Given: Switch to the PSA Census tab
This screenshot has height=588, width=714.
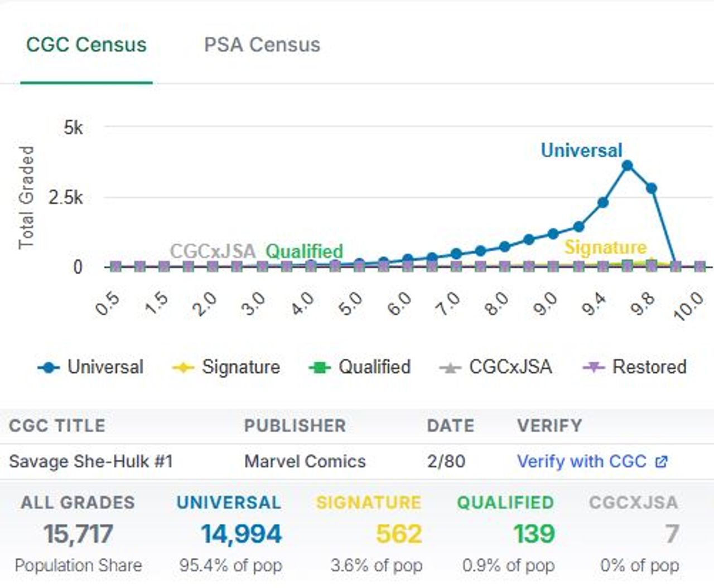Looking at the screenshot, I should (x=262, y=45).
